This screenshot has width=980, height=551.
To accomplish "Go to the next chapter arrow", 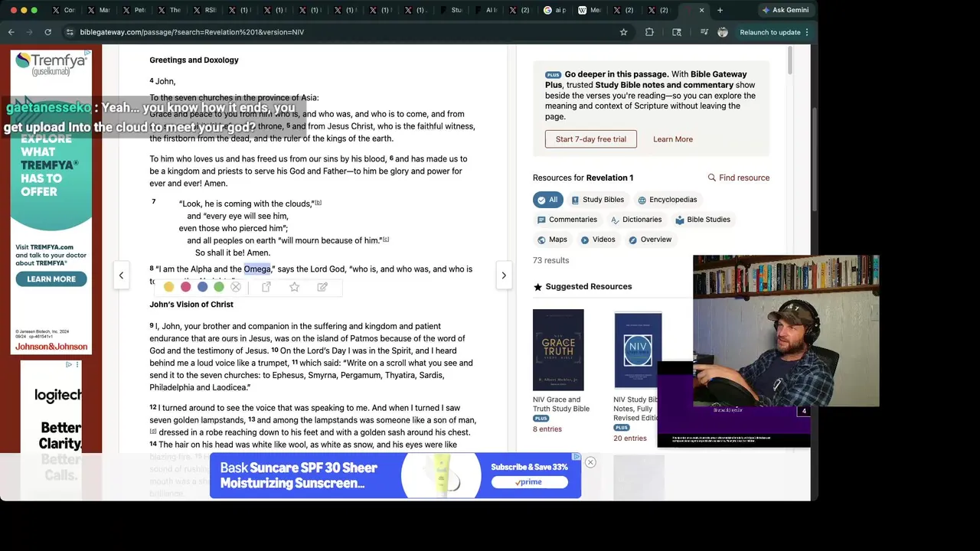I will click(504, 275).
